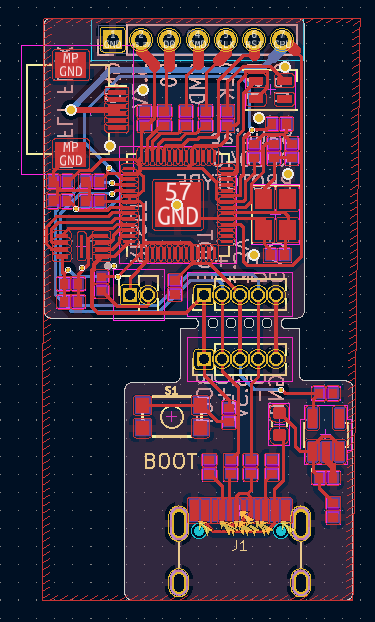Select the left cyan hole of connector J1
Screen dimensions: 375x622
point(199,530)
